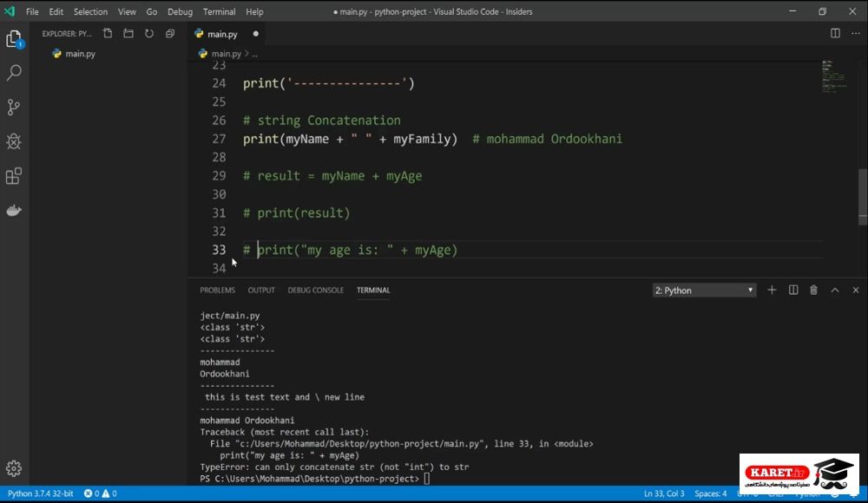Expand breadcrumb ellipsis after main.py
The width and height of the screenshot is (868, 503).
coord(254,55)
